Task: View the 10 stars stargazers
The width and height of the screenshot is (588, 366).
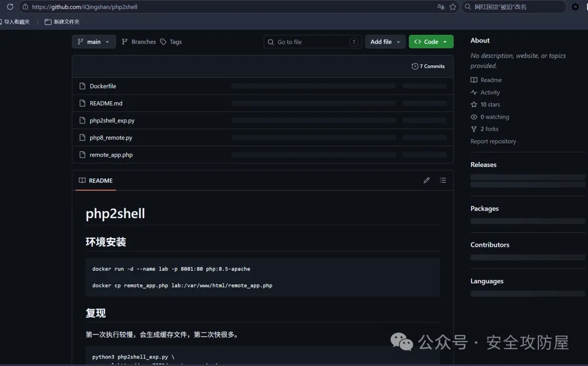Action: coord(485,104)
